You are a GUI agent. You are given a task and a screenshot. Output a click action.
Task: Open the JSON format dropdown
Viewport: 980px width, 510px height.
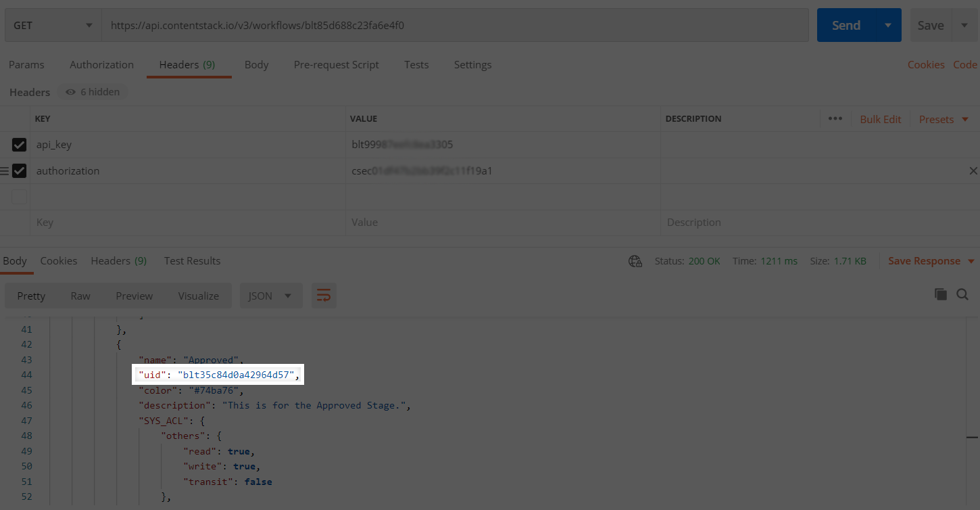click(x=270, y=296)
